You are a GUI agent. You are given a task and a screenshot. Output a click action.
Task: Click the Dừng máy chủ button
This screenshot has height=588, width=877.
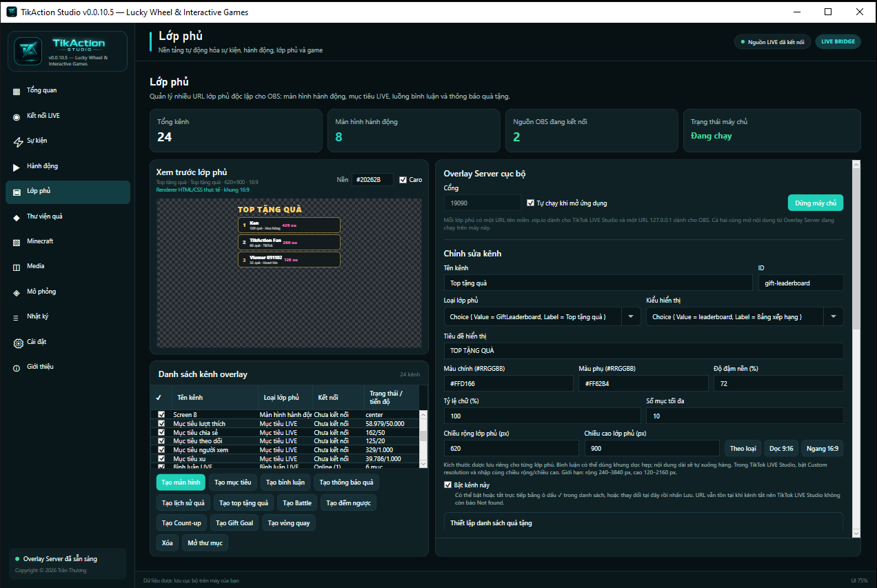(816, 203)
